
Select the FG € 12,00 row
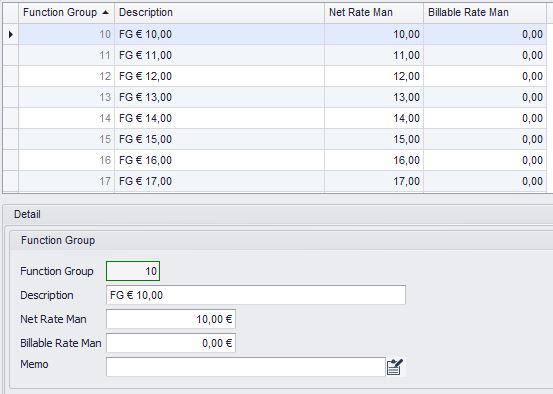(282, 76)
